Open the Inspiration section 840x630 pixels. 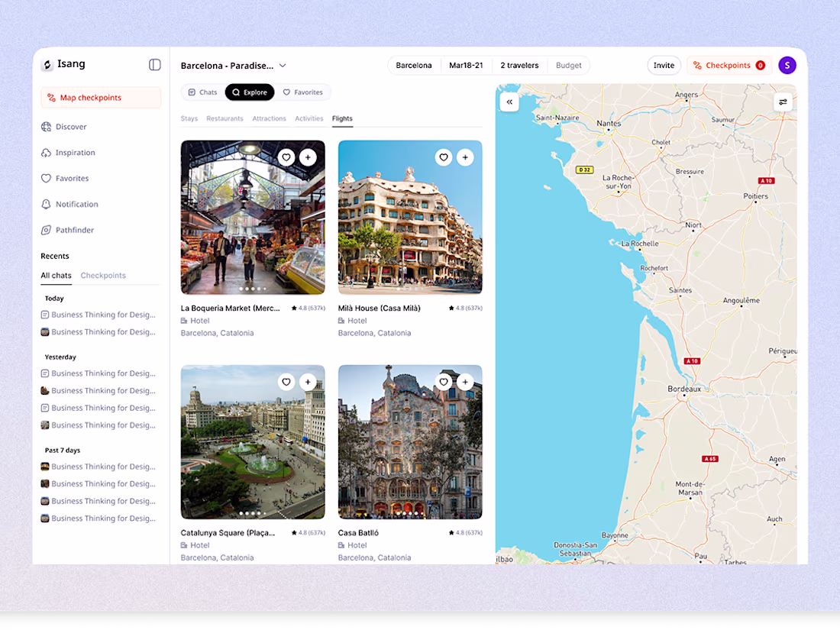(x=68, y=153)
